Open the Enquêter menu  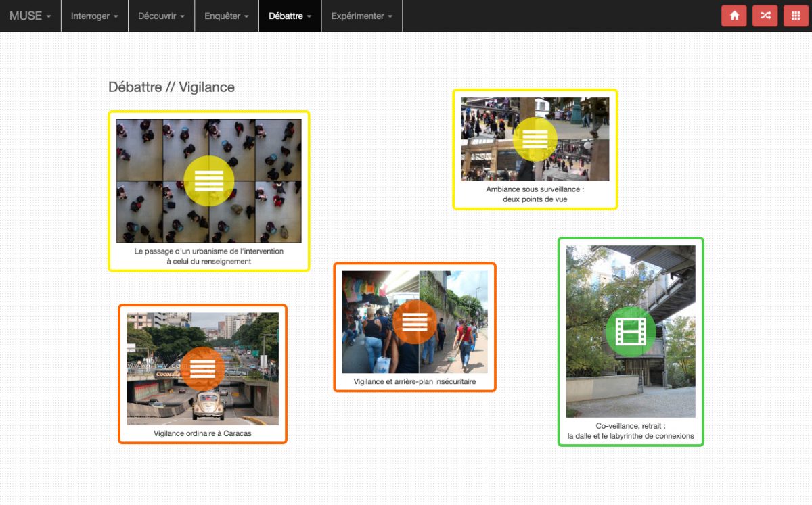click(x=226, y=16)
